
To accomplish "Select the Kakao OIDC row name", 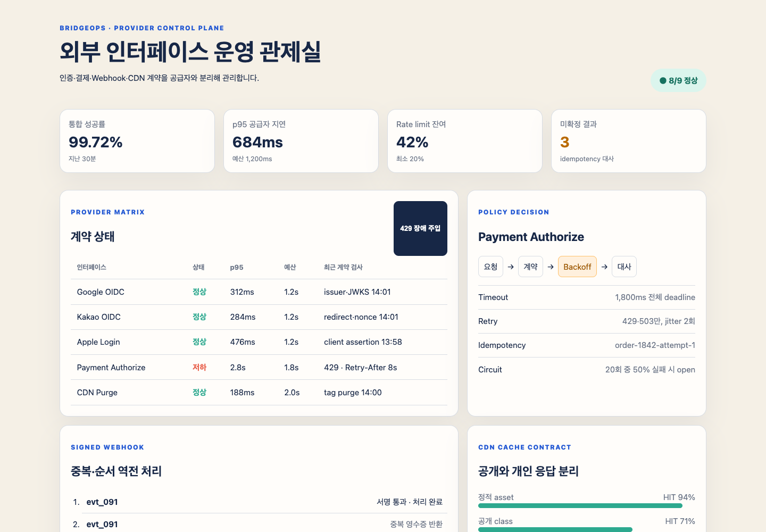I will coord(98,317).
